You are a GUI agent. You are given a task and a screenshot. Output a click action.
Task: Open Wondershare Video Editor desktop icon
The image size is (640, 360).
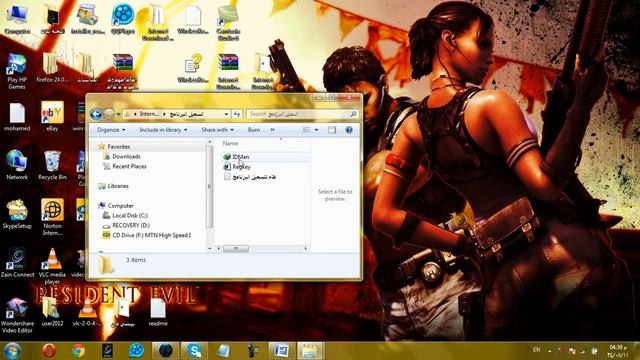click(17, 315)
